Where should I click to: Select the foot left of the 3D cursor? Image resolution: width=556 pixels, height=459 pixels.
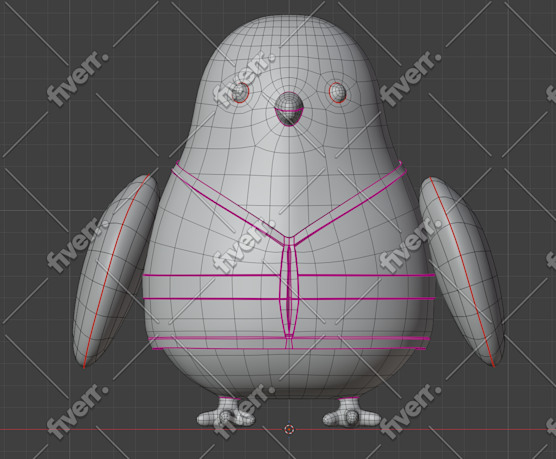226,412
